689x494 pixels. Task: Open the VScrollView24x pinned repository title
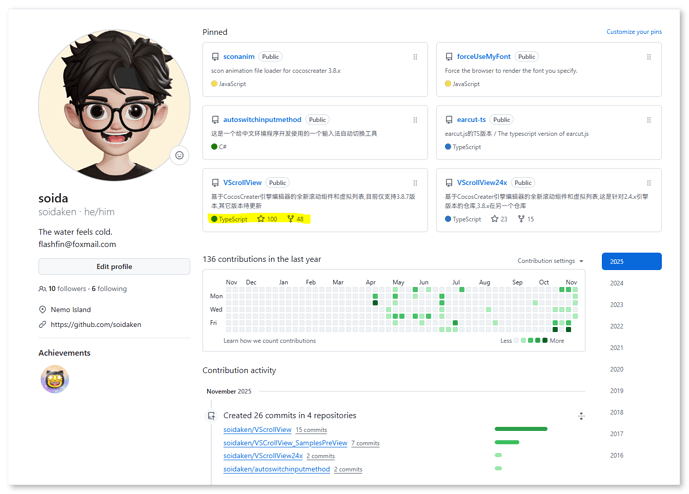482,182
